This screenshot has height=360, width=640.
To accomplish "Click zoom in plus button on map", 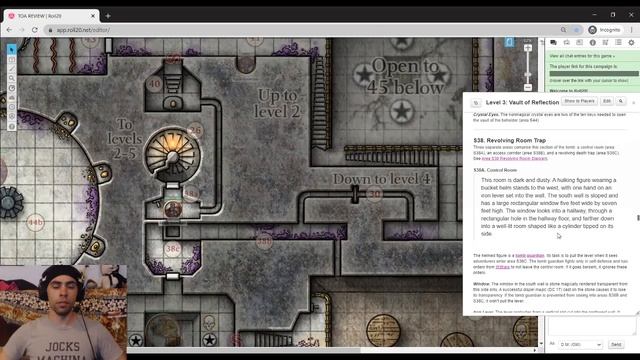I will [x=528, y=48].
